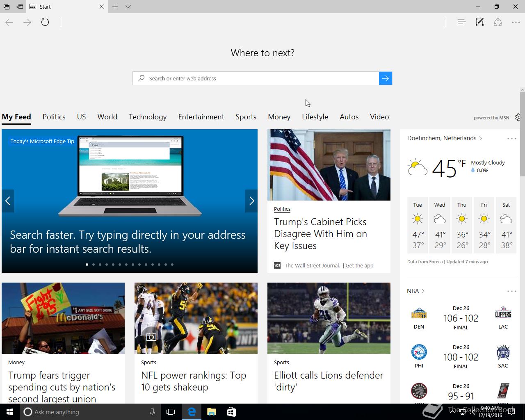The width and height of the screenshot is (525, 420).
Task: Open the Autos tab
Action: pos(349,117)
